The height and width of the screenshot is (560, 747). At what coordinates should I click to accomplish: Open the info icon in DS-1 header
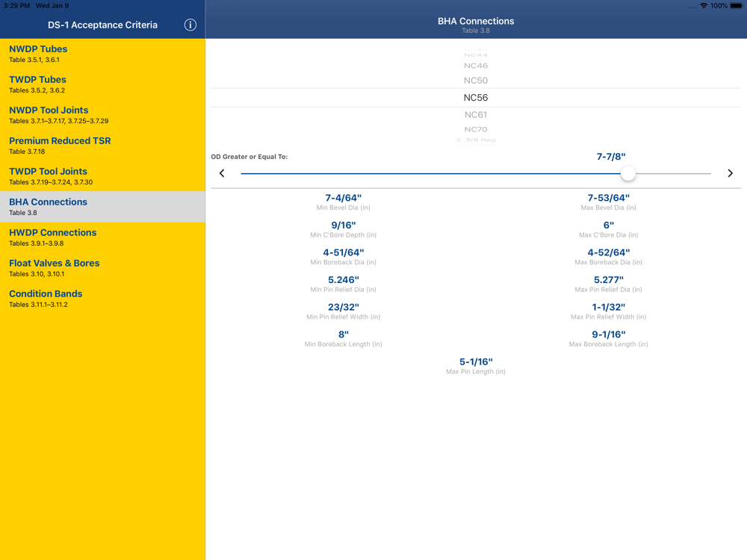[190, 25]
